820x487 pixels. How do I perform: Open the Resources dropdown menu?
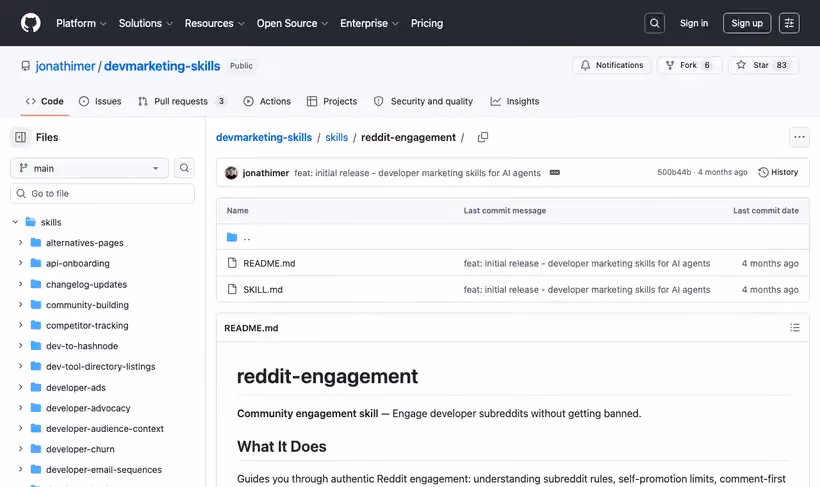coord(214,24)
